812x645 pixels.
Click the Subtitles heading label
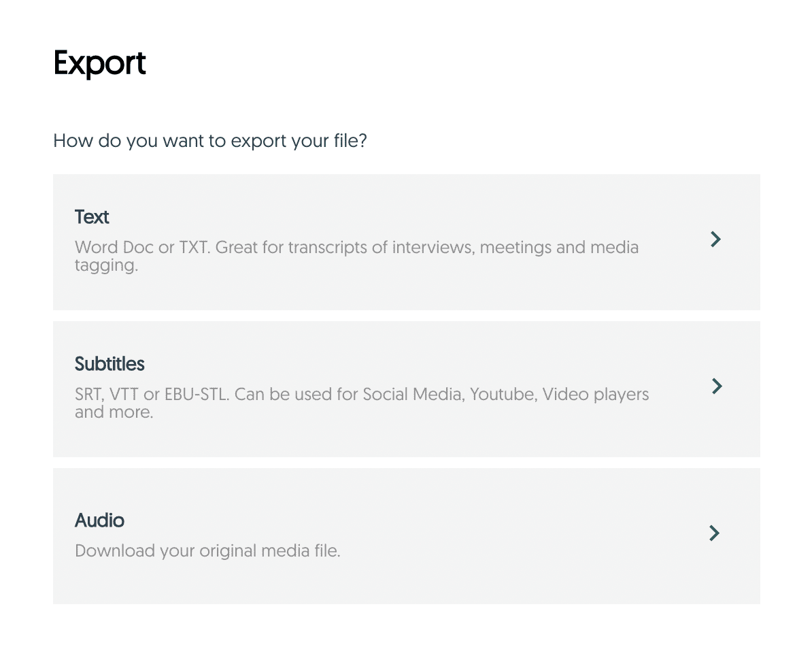(109, 364)
